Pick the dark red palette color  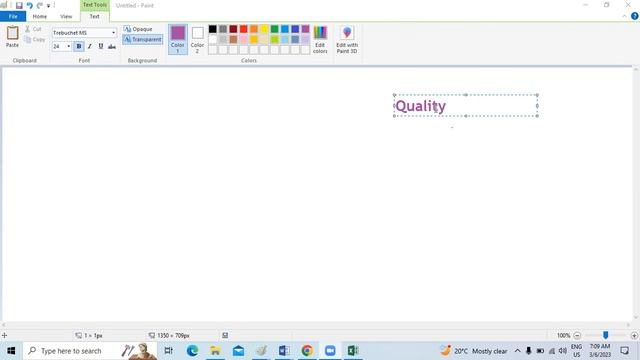(x=233, y=29)
